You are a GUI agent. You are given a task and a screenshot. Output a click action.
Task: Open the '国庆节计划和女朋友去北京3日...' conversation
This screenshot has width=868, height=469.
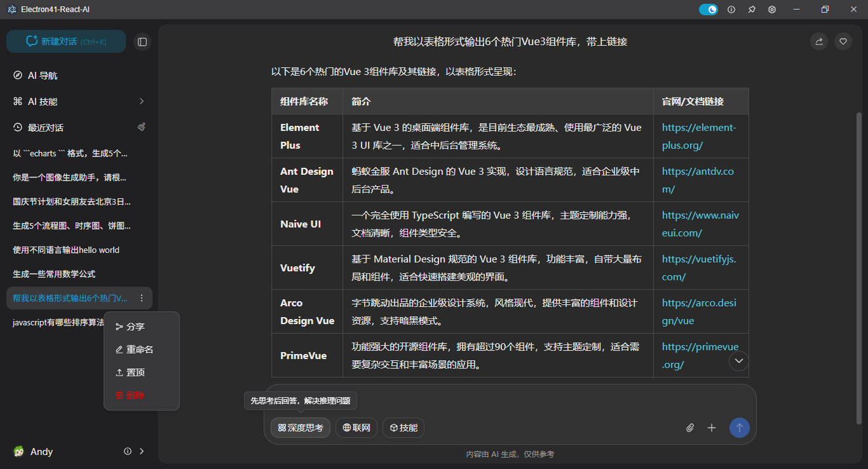pos(79,201)
